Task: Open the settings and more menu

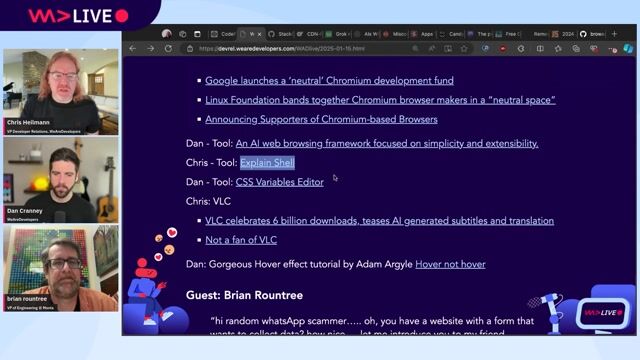Action: (x=612, y=49)
